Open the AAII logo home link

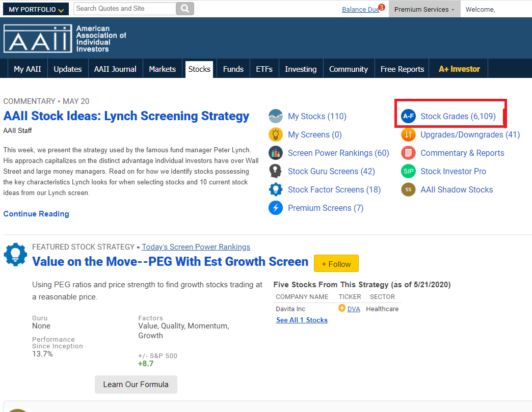65,38
